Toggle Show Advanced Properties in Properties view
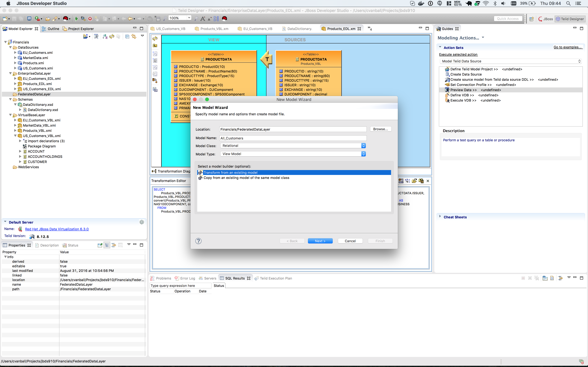 (x=113, y=245)
